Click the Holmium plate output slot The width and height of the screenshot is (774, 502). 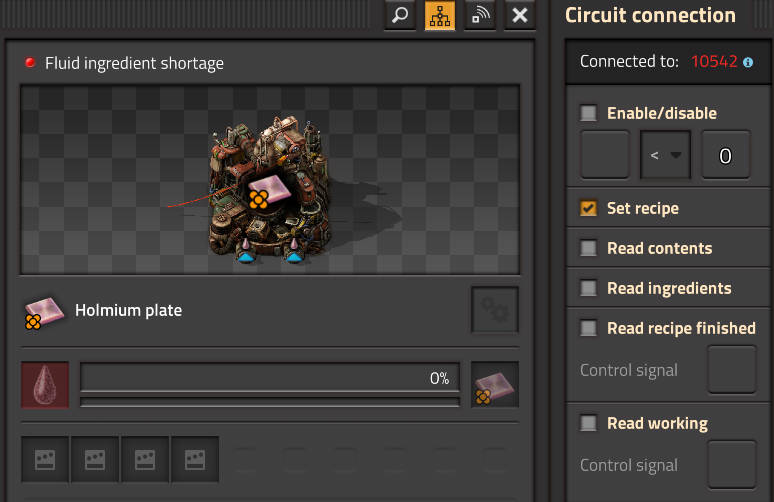tap(495, 385)
